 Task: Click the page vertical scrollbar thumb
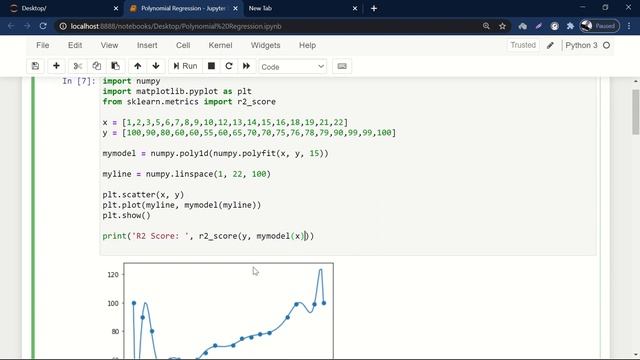coord(636,112)
